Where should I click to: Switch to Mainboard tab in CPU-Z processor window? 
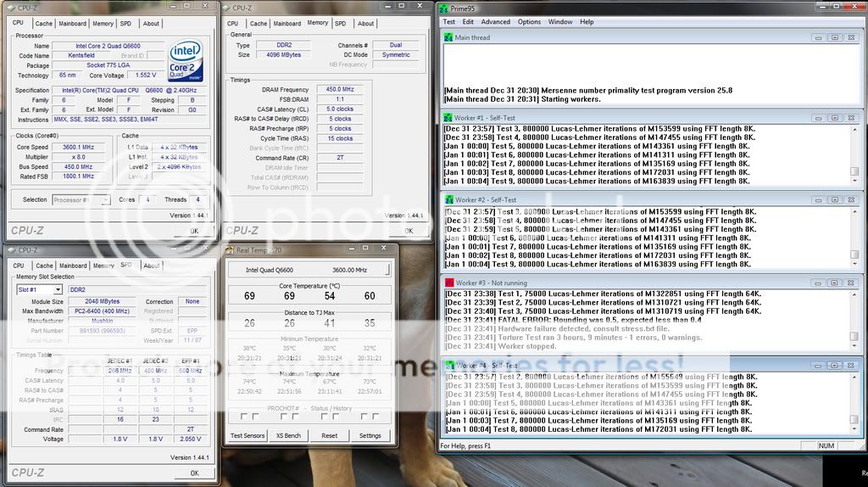pos(73,24)
